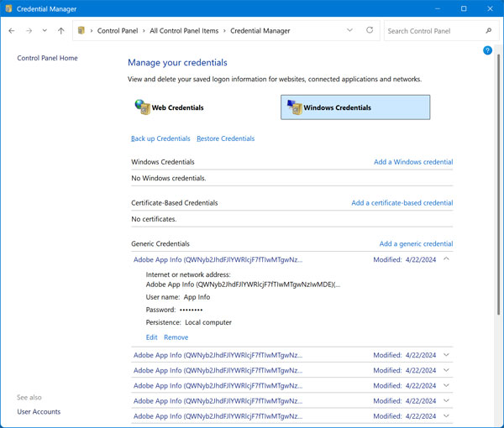Click the first Adobe App Info entry title
Viewport: 504px width, 428px height.
coord(218,260)
